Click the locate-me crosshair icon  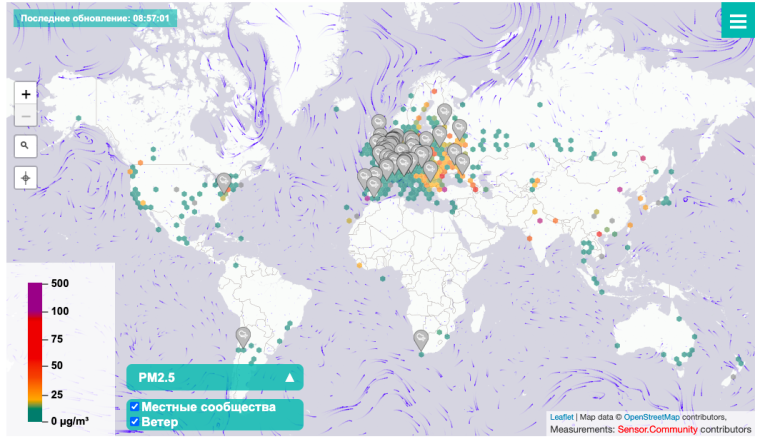point(26,178)
